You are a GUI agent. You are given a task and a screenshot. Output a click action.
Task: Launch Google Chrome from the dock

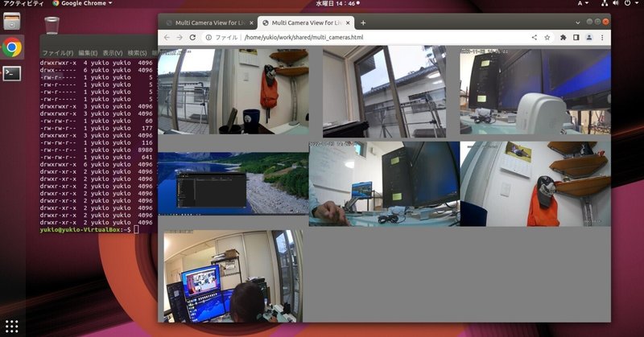coord(12,47)
